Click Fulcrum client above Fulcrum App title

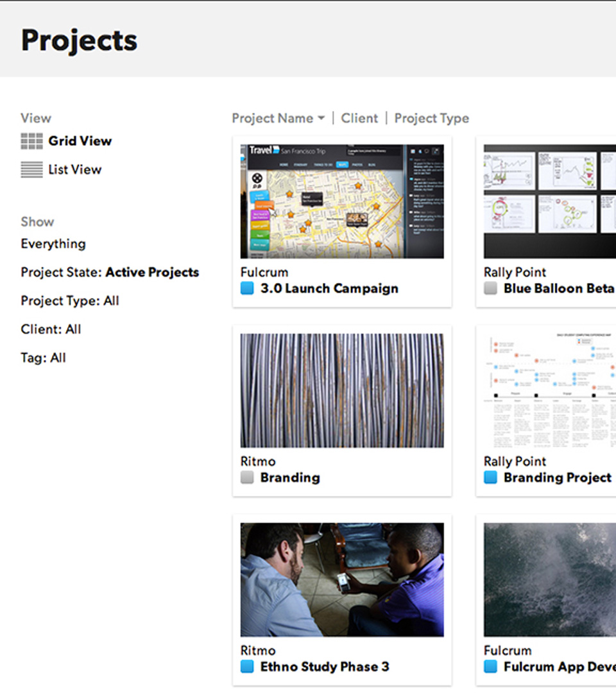tap(508, 651)
